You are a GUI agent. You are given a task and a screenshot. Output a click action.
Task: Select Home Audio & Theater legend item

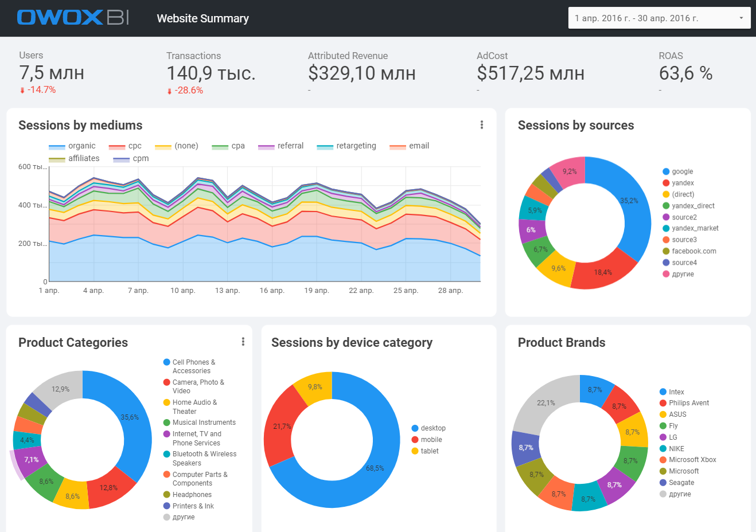190,407
